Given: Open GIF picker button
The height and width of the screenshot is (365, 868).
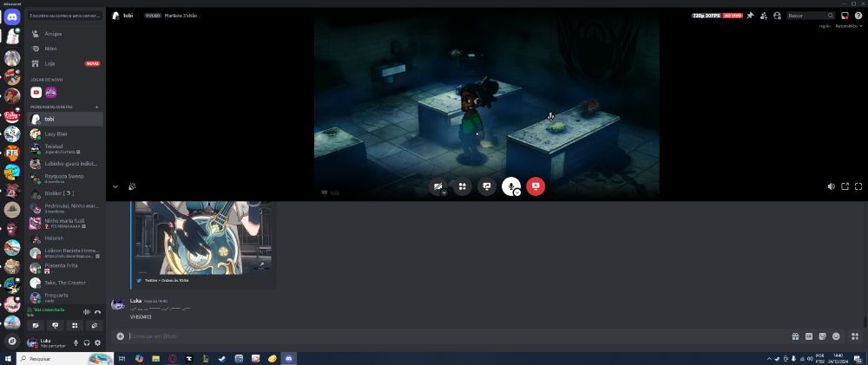Looking at the screenshot, I should [809, 336].
